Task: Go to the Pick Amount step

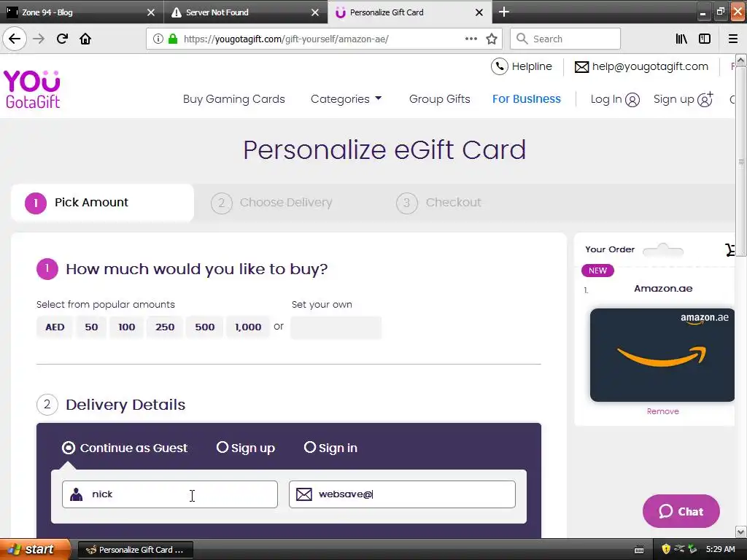Action: click(102, 203)
